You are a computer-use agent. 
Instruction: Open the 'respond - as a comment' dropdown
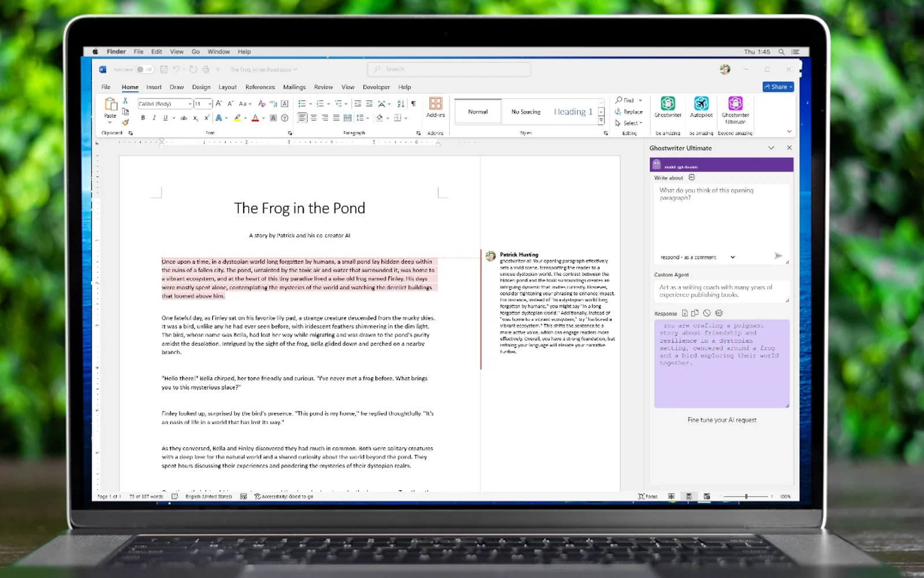698,257
